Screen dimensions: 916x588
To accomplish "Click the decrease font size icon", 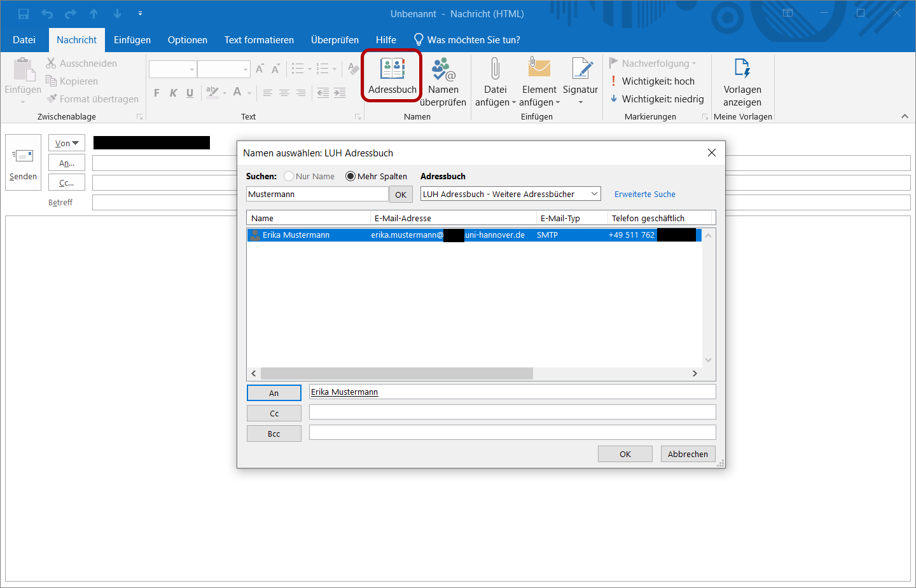I will pos(275,69).
